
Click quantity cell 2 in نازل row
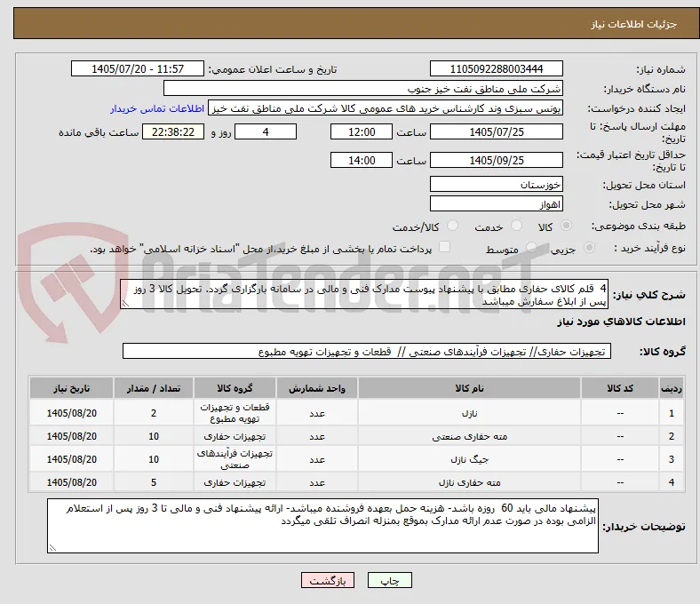pyautogui.click(x=154, y=413)
